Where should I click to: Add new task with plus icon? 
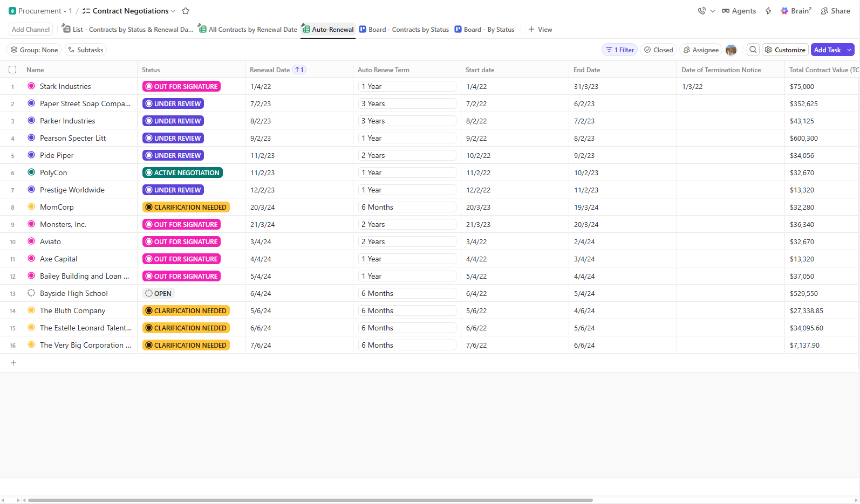13,363
